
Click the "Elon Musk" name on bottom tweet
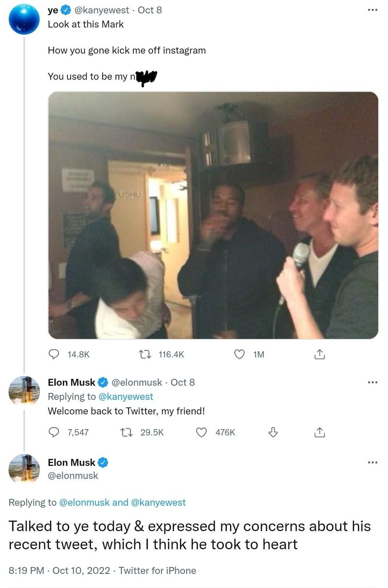click(x=72, y=462)
